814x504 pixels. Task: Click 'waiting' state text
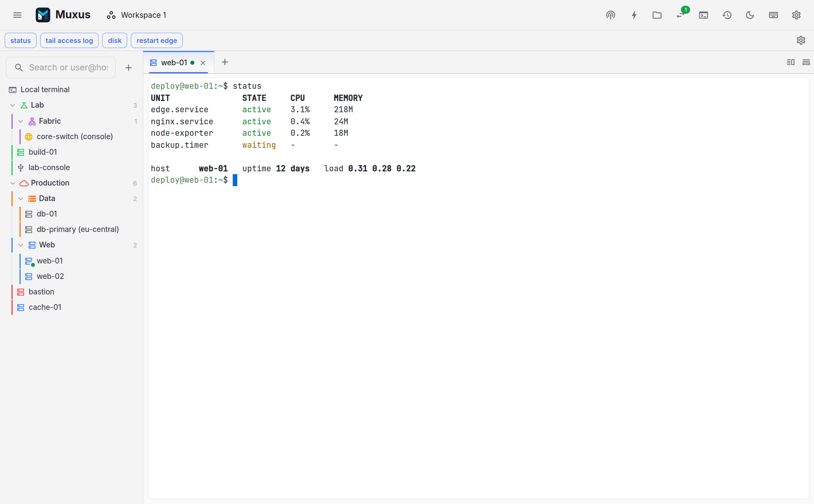click(259, 145)
